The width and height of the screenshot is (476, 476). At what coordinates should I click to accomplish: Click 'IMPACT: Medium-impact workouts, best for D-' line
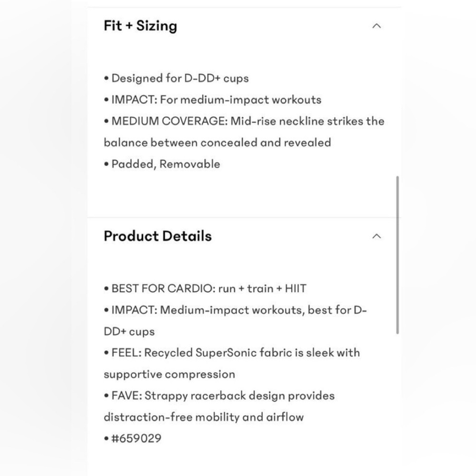(235, 310)
